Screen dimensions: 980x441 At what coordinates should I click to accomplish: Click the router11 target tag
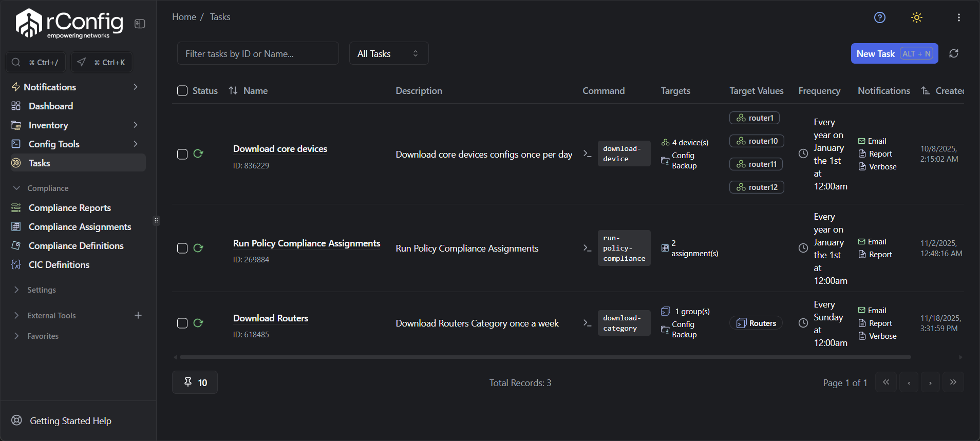(756, 164)
